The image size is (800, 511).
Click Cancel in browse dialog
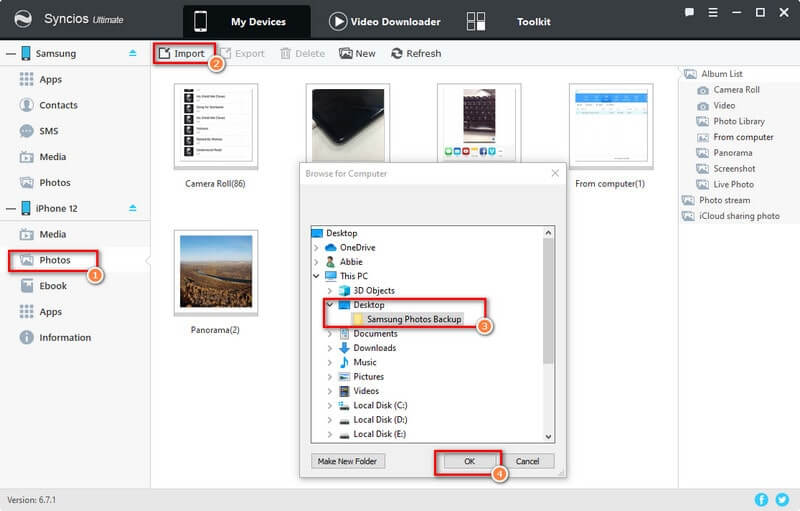point(528,461)
